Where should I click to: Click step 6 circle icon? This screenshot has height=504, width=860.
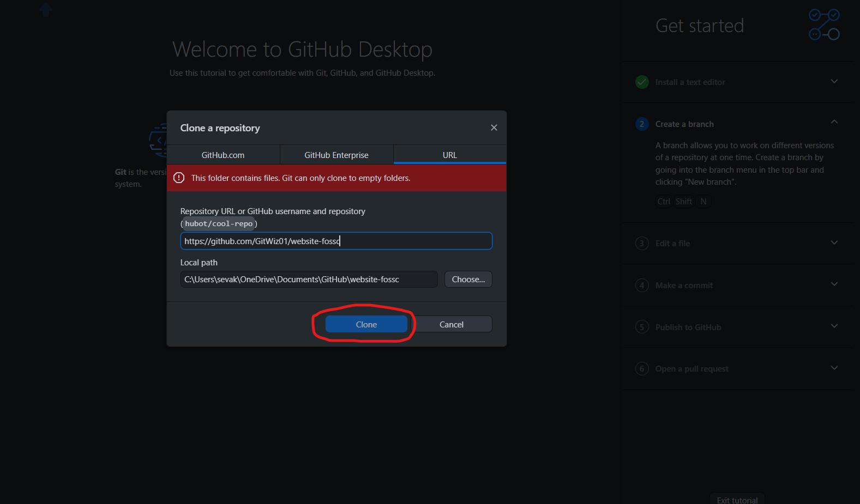642,369
